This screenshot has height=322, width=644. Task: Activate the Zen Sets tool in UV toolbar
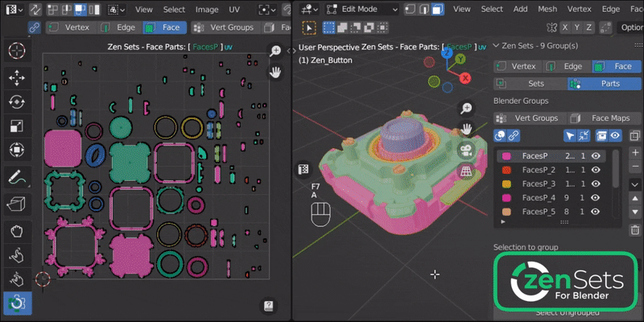17,304
